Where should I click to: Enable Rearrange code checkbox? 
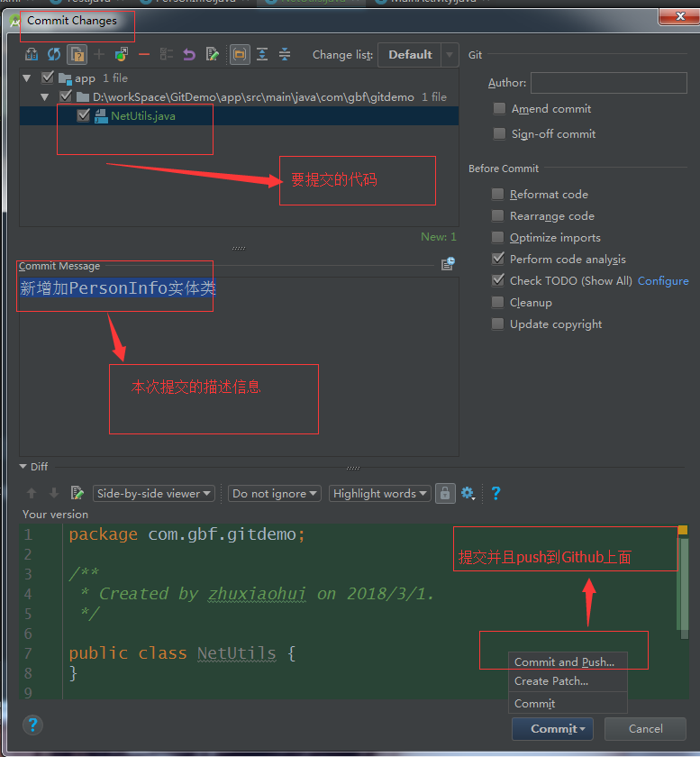click(x=497, y=215)
